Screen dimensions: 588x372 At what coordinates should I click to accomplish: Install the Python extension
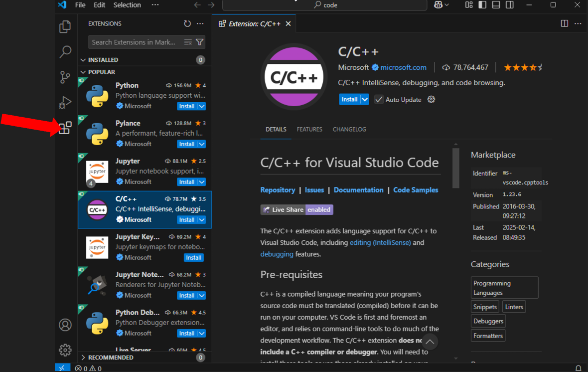point(187,106)
